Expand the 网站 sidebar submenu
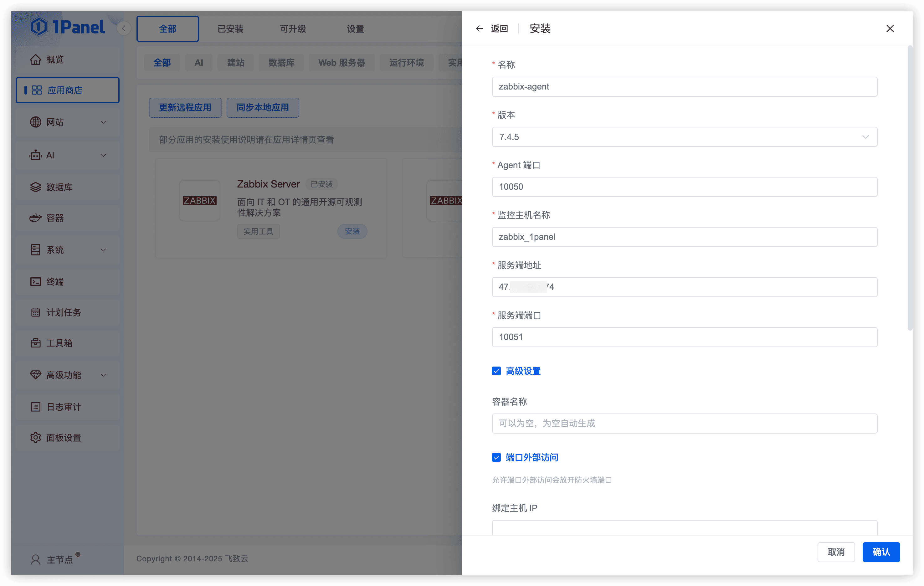 pos(103,122)
